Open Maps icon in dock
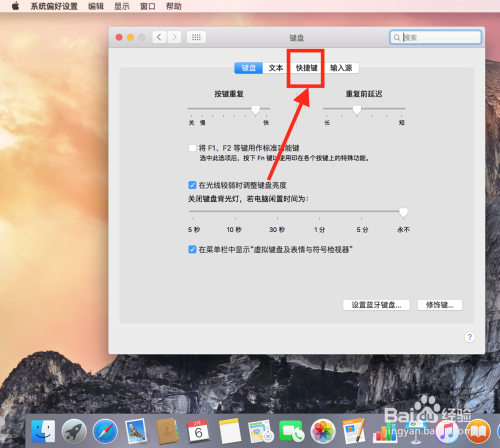This screenshot has height=448, width=500. (261, 431)
